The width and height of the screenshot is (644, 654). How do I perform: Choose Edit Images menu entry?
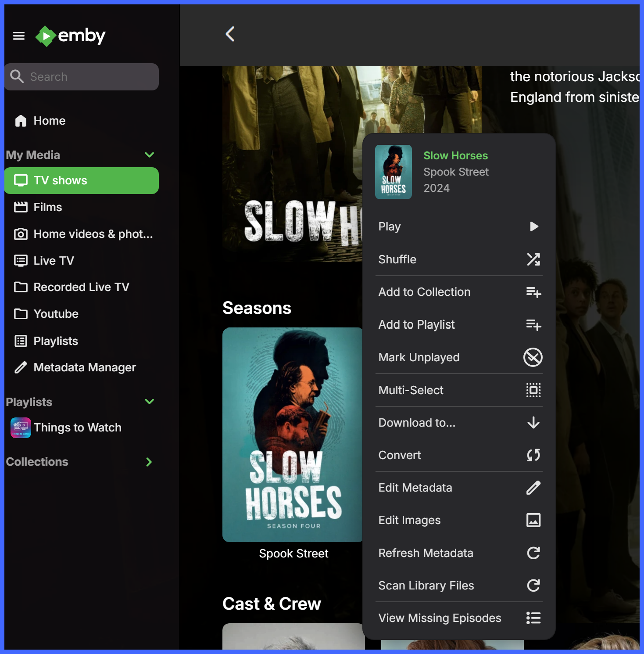(x=459, y=520)
